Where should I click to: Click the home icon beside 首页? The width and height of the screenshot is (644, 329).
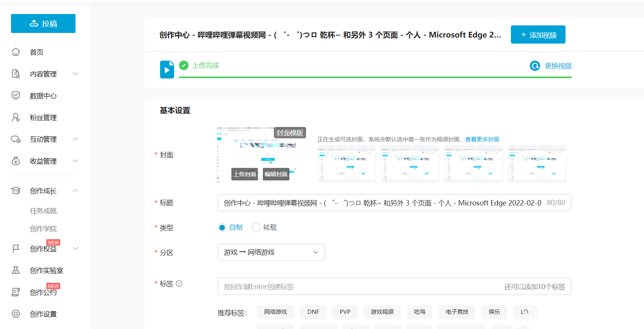16,52
